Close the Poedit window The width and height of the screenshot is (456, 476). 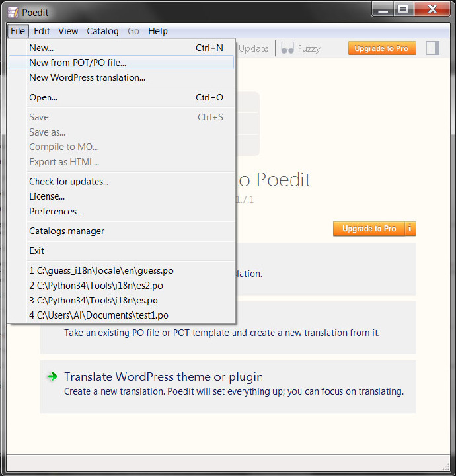pyautogui.click(x=432, y=9)
